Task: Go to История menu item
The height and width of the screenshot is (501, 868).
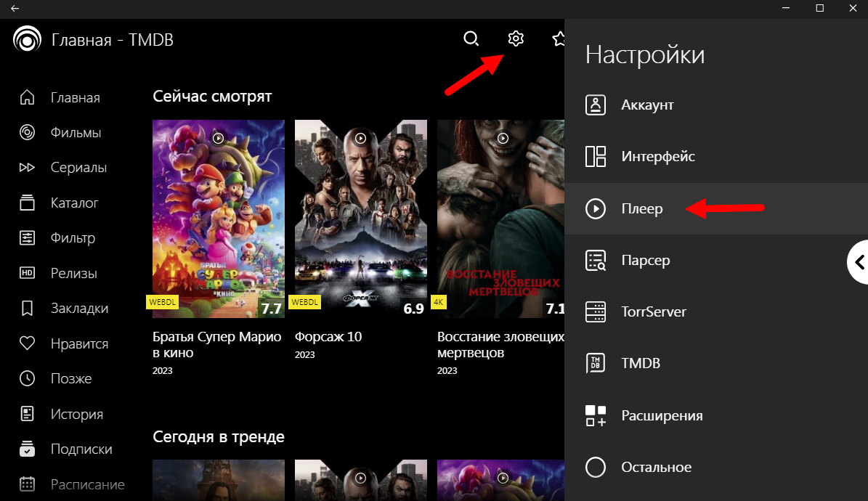Action: 76,414
